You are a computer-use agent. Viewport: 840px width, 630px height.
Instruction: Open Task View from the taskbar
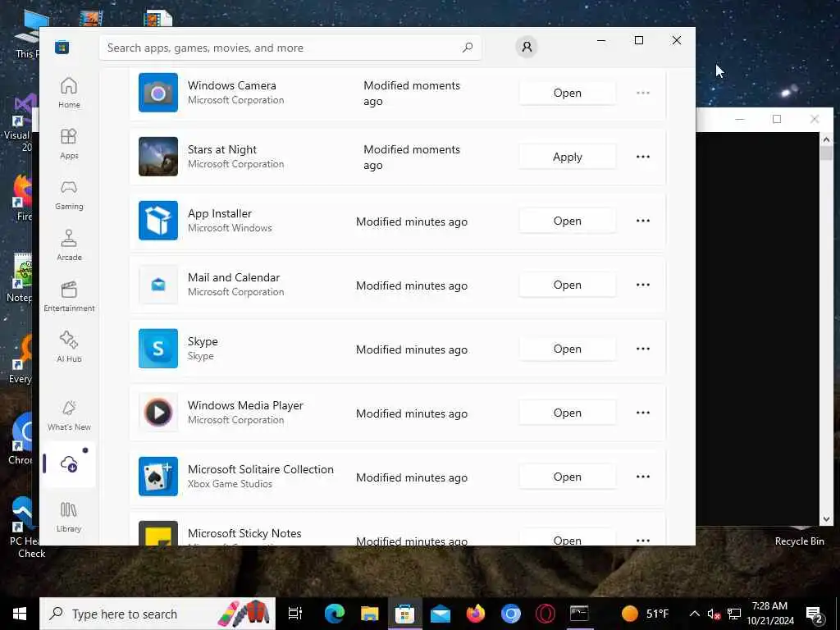point(295,614)
